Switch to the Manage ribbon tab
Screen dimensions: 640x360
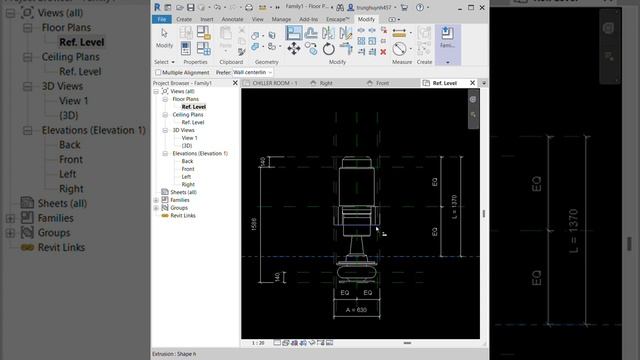281,19
